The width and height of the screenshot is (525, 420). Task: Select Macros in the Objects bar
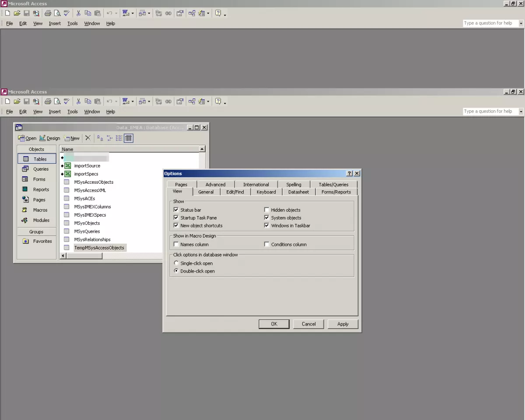[x=37, y=210]
